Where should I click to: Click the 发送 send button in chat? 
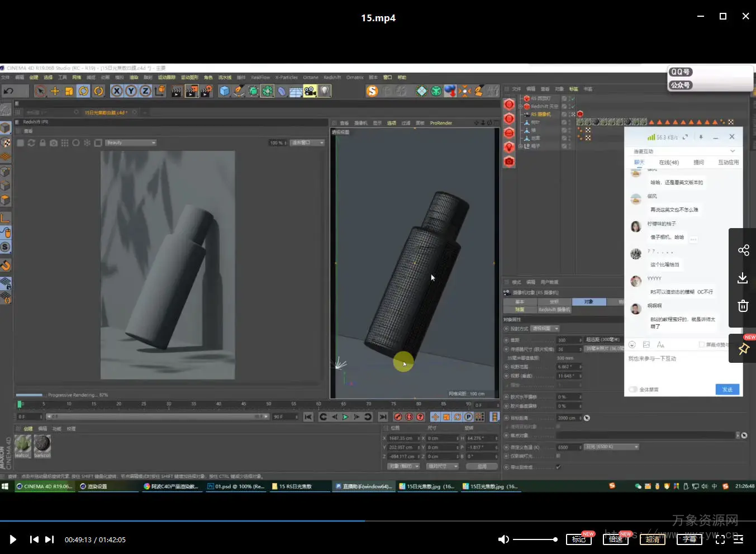point(727,390)
